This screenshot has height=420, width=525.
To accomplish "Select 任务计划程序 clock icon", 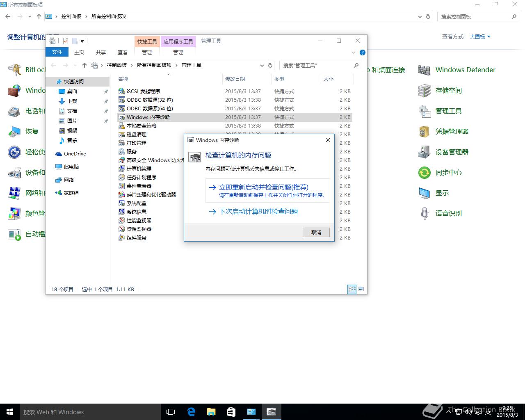I will 121,177.
